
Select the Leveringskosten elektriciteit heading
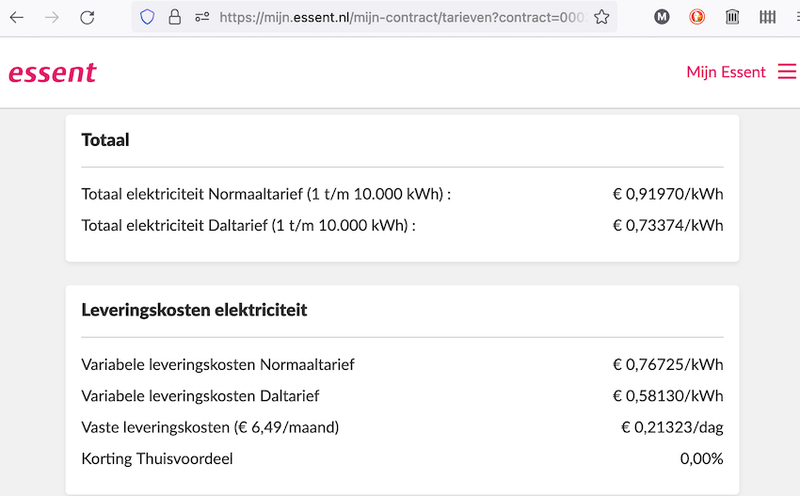(194, 310)
